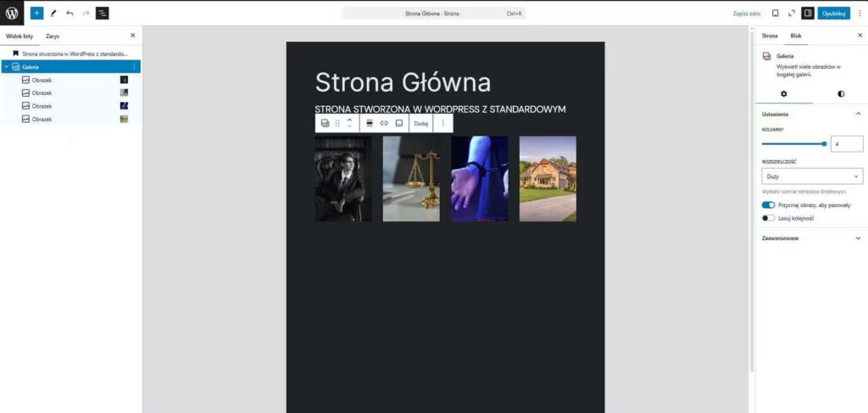Image resolution: width=868 pixels, height=413 pixels.
Task: Undo the last change
Action: click(70, 14)
